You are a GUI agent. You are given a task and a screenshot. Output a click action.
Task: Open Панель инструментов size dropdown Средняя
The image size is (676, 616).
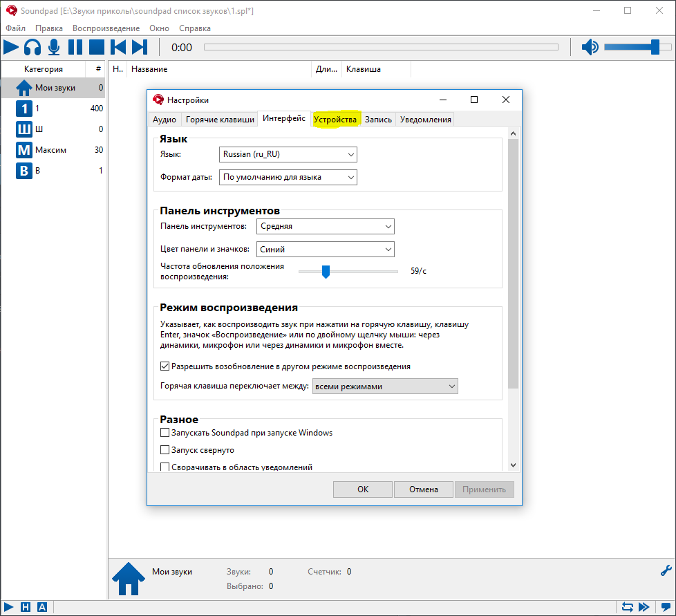(x=326, y=226)
